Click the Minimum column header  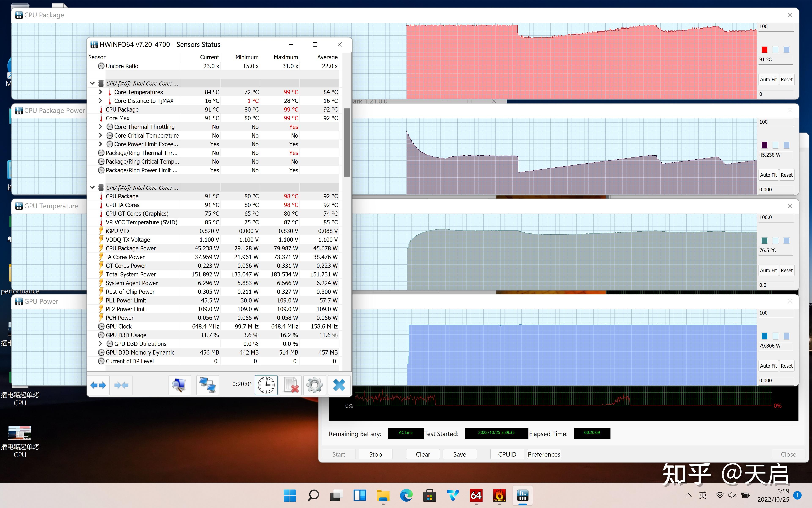tap(240, 57)
